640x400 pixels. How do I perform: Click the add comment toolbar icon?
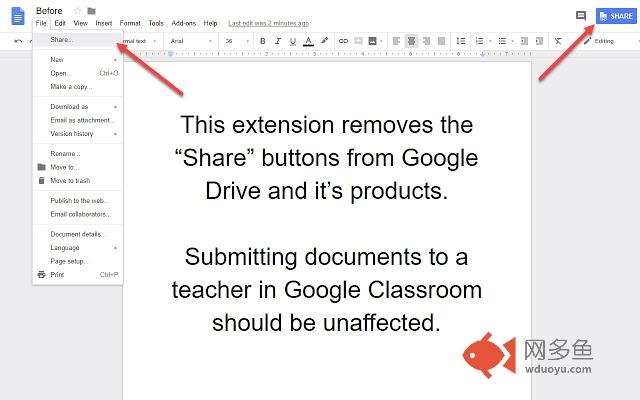(358, 41)
